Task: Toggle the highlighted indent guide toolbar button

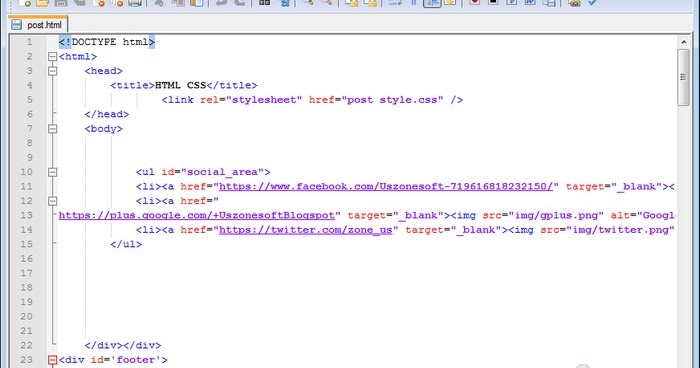Action: point(432,3)
